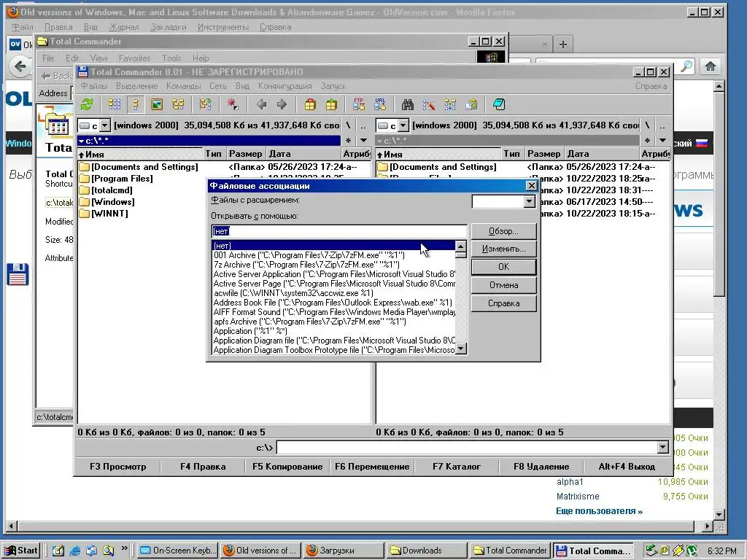The height and width of the screenshot is (560, 747).
Task: Click the Открывать с помощью text field
Action: 338,231
